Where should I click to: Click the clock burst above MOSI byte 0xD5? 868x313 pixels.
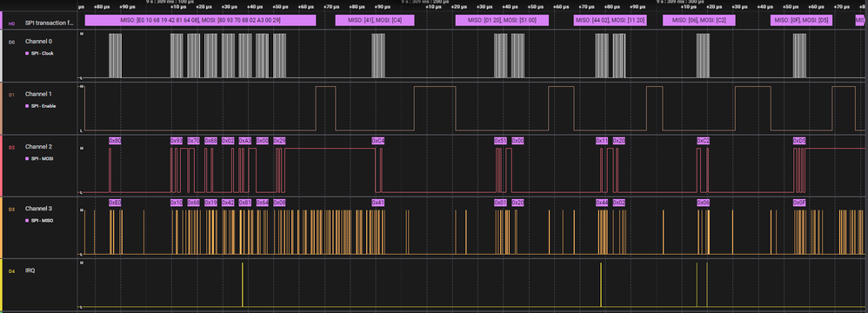point(799,56)
